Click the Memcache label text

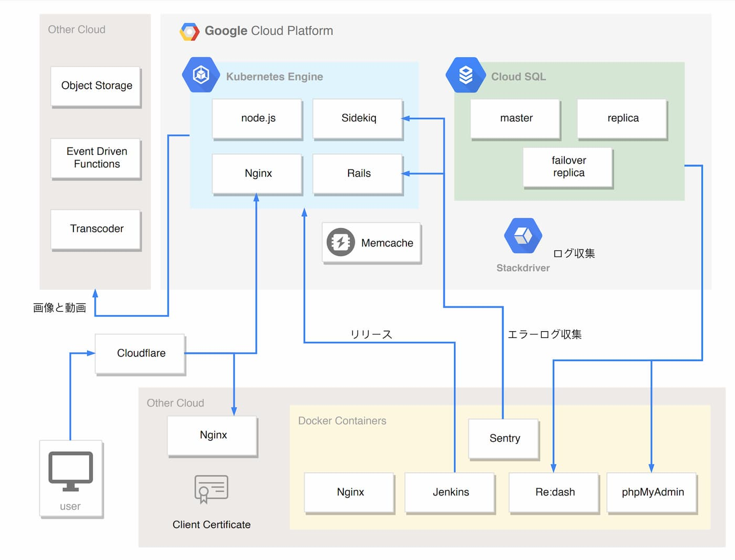click(387, 243)
